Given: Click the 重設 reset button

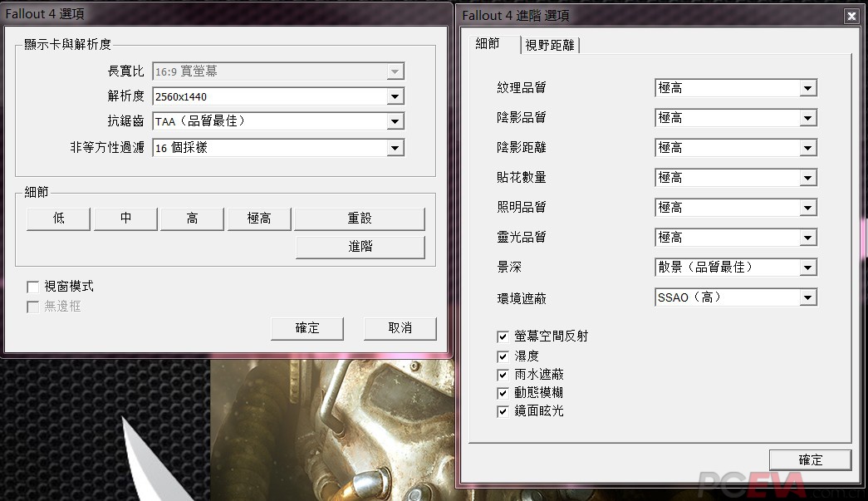Looking at the screenshot, I should (x=360, y=219).
